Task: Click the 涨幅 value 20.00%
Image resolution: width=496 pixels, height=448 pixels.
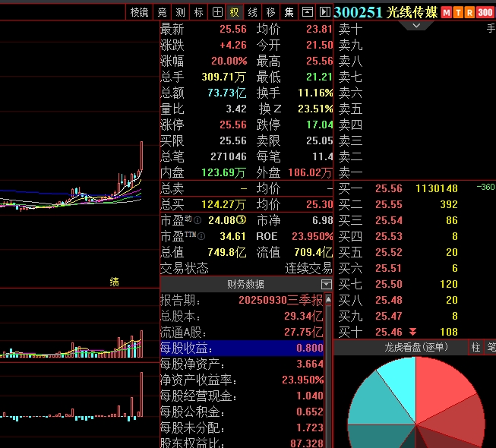Action: coord(229,61)
